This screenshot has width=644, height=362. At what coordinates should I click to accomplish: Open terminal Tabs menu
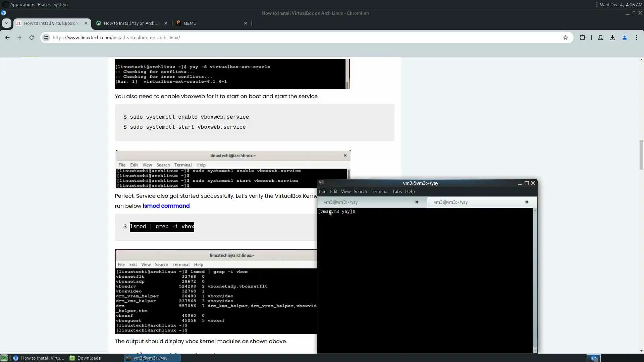(x=396, y=191)
